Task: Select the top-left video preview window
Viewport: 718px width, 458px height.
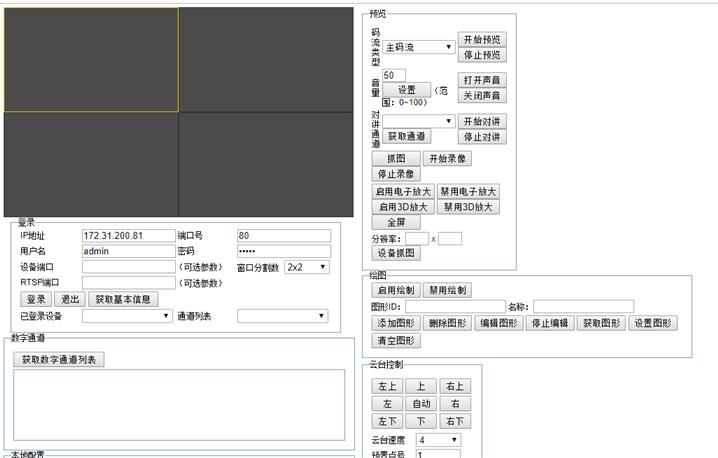Action: 90,60
